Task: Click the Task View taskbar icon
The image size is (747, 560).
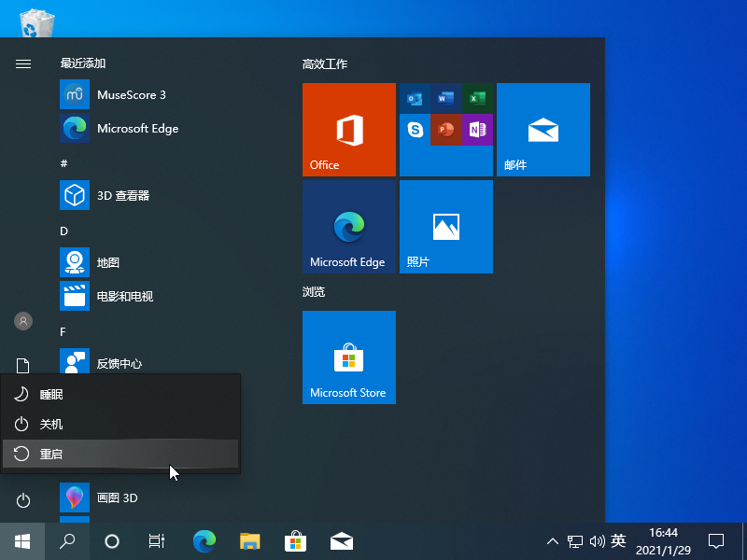Action: coord(156,540)
